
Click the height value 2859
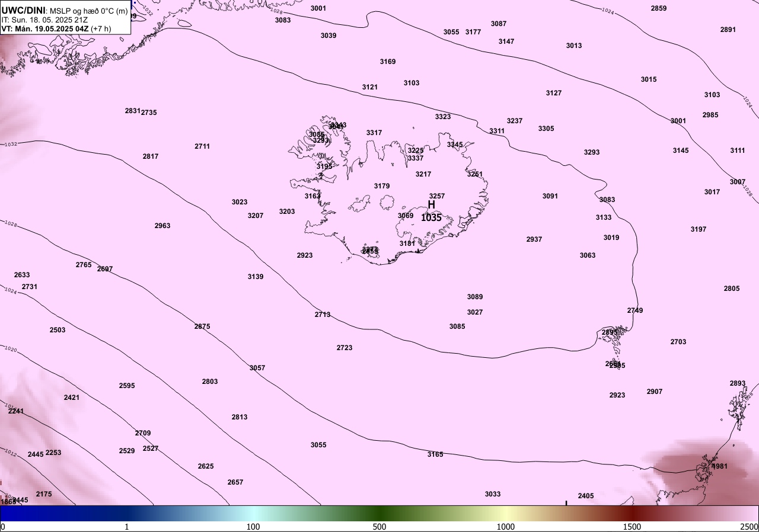coord(659,8)
